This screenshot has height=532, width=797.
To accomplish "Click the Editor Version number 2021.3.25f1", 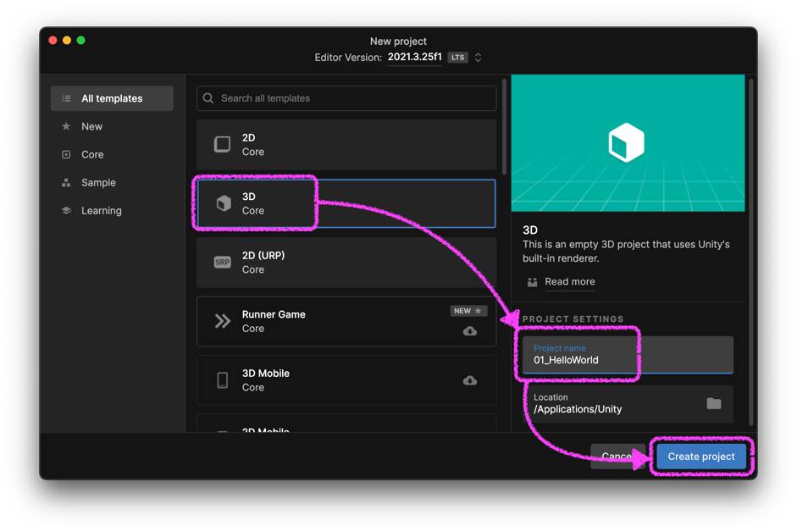I will (415, 57).
